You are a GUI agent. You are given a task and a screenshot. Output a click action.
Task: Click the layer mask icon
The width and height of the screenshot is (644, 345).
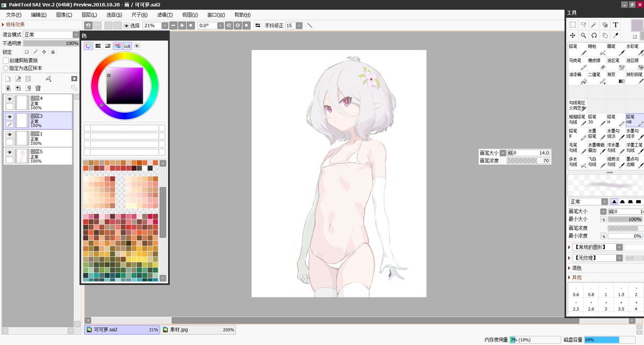tap(74, 79)
